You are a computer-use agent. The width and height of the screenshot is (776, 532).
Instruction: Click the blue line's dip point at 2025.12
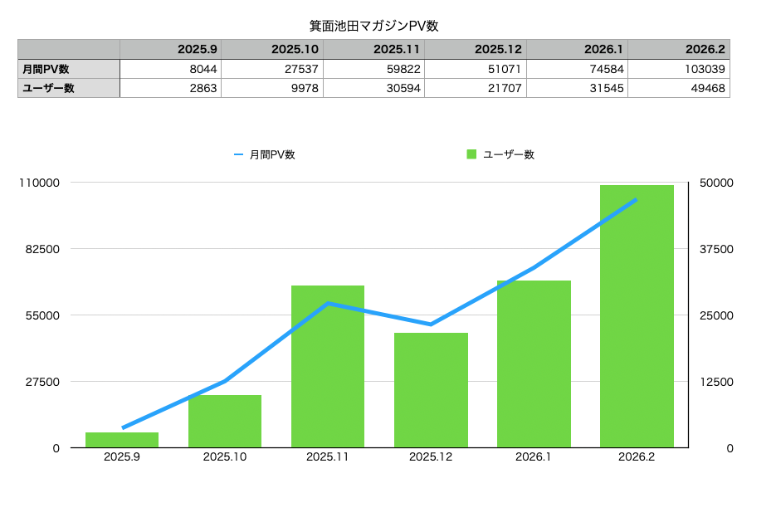point(431,325)
